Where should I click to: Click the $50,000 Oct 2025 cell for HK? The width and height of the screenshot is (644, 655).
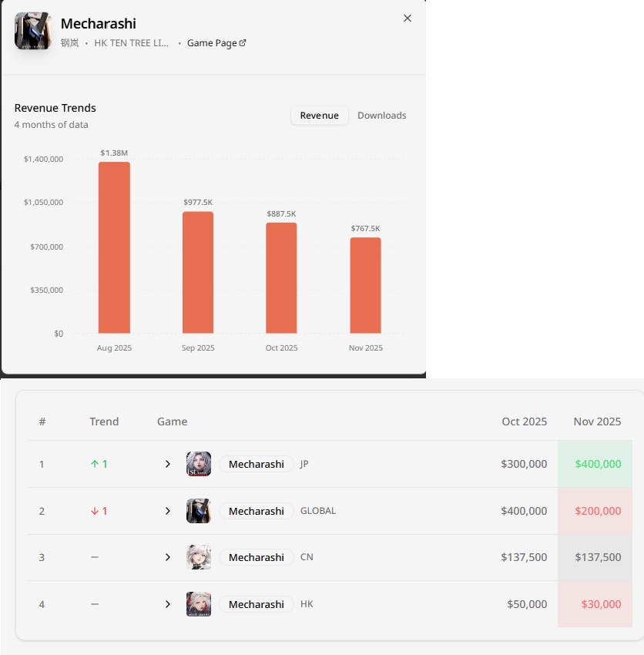(527, 604)
